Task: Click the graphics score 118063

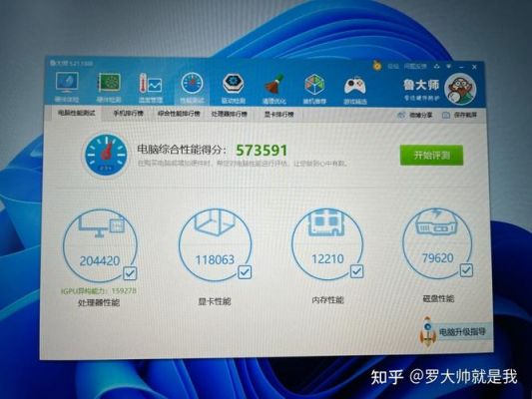Action: click(x=215, y=260)
